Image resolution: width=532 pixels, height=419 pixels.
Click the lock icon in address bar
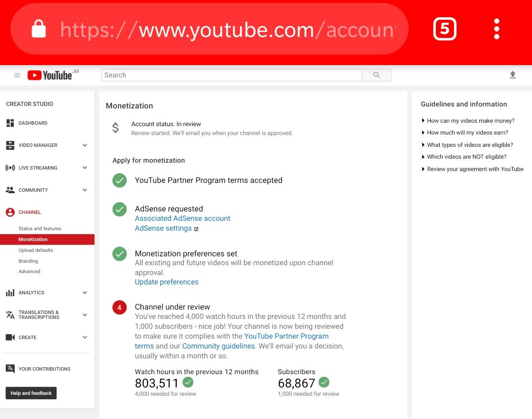point(38,29)
